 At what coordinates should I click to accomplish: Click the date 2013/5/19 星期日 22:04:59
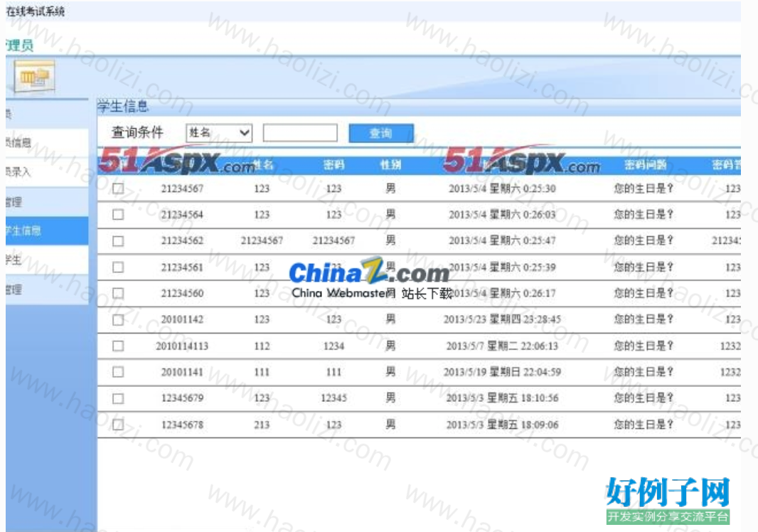point(502,372)
